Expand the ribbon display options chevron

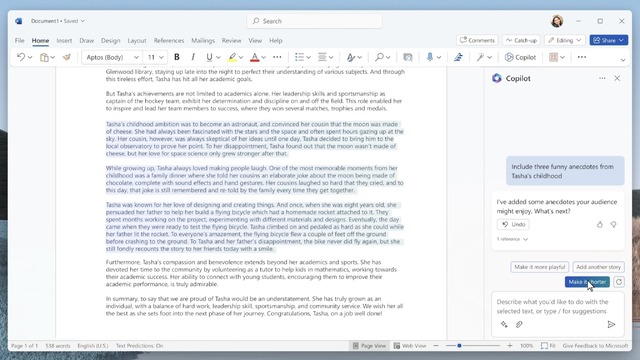tap(623, 60)
